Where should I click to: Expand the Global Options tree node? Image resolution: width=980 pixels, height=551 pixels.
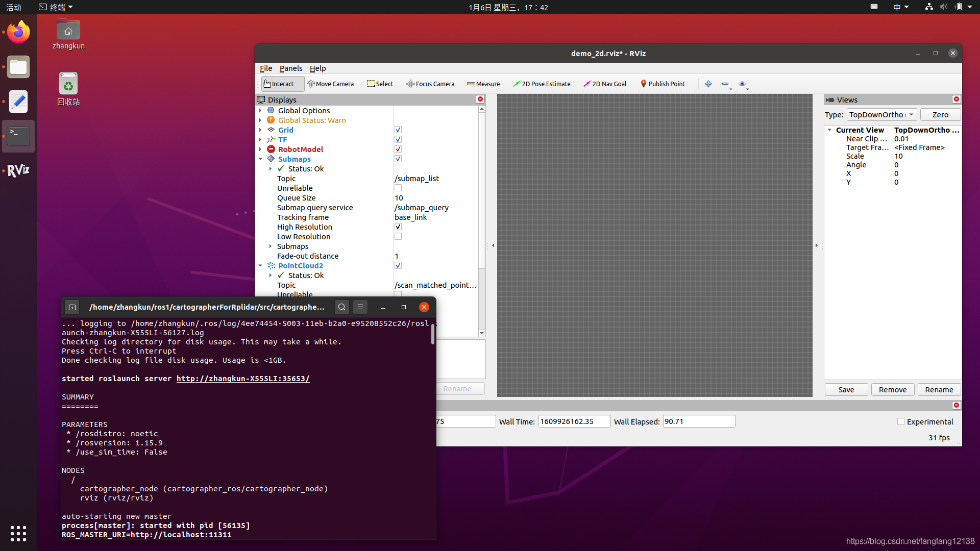[260, 110]
